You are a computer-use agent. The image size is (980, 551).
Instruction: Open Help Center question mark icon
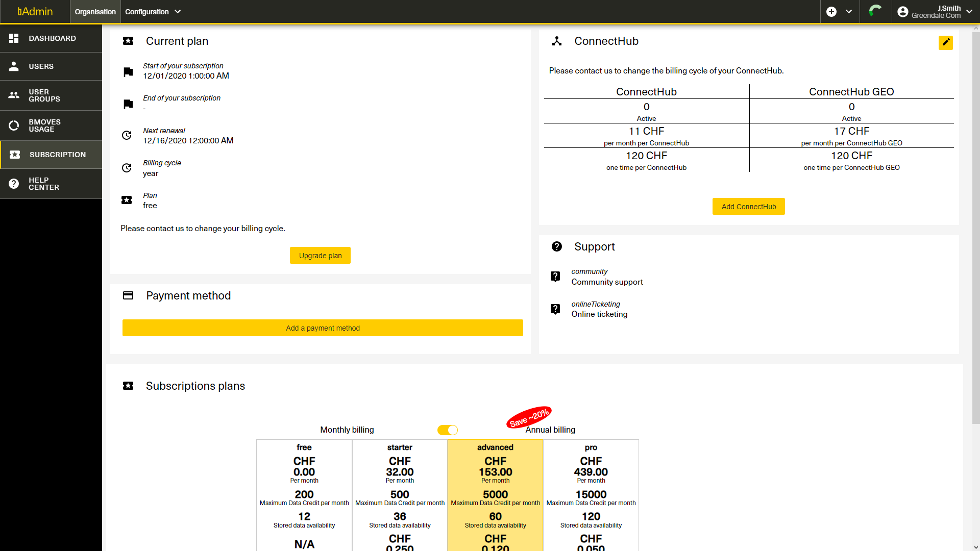(14, 184)
